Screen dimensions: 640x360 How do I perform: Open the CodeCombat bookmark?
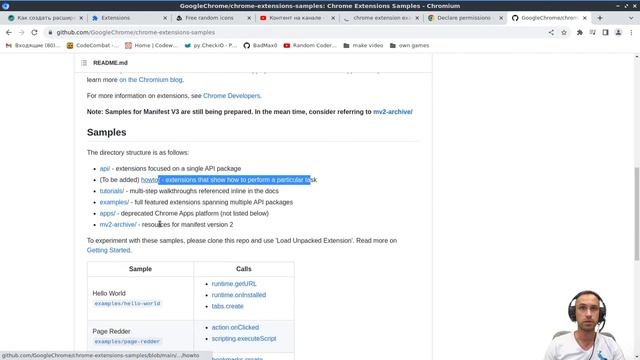coord(93,45)
